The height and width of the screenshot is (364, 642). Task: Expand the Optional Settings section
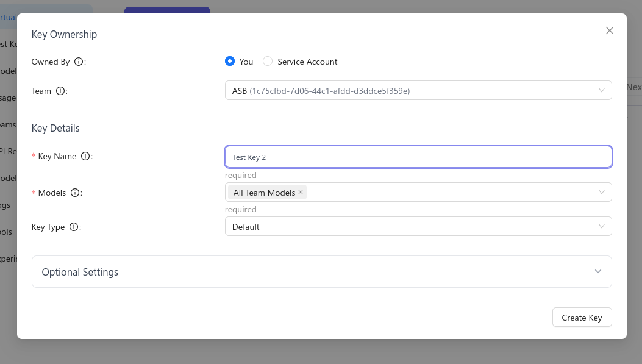[x=321, y=272]
